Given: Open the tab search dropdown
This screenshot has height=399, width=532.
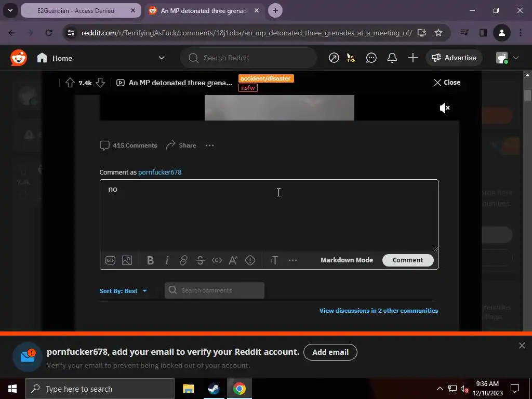Looking at the screenshot, I should [10, 10].
